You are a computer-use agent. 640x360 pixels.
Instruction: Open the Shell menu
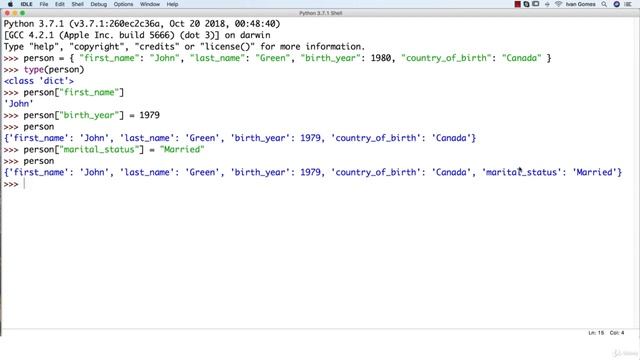[x=78, y=4]
